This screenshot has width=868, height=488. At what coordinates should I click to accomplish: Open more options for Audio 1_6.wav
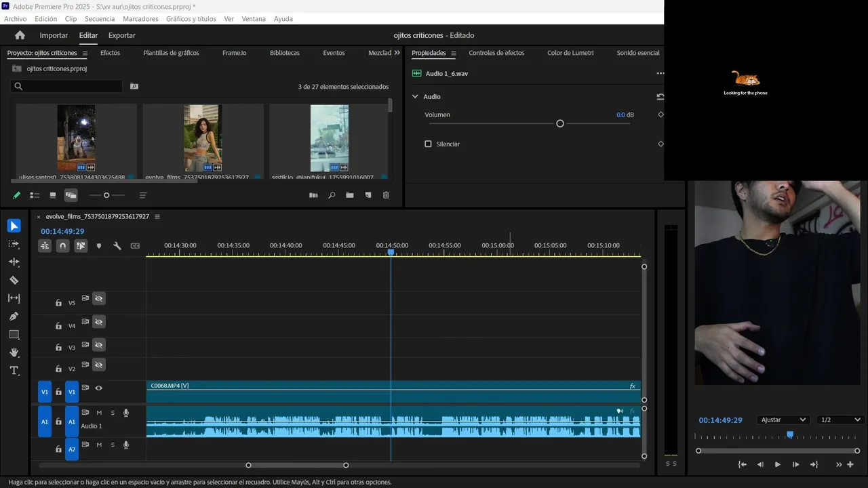(660, 73)
